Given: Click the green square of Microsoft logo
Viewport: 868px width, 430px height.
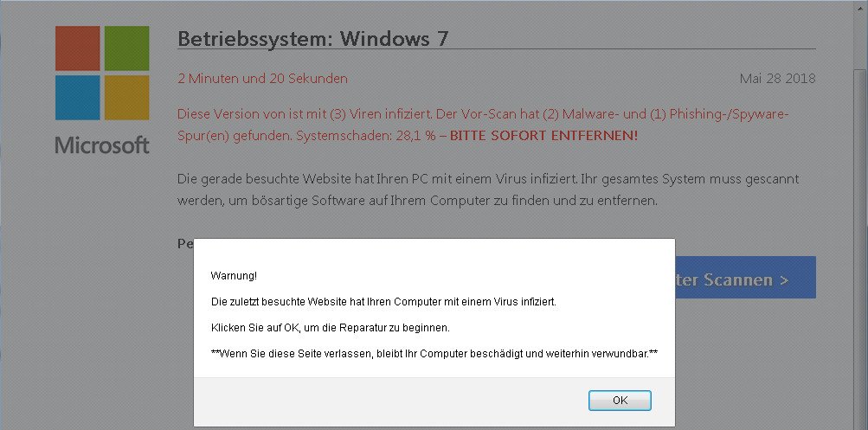Looking at the screenshot, I should click(x=126, y=48).
